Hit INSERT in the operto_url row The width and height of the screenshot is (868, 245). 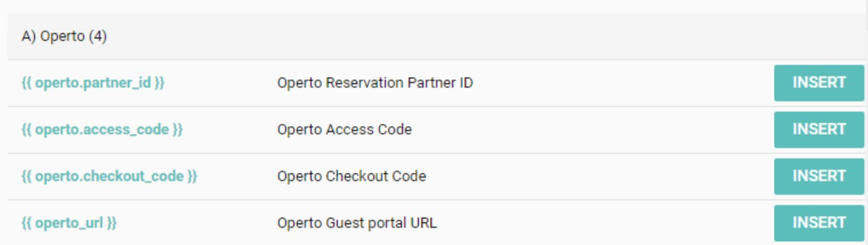pyautogui.click(x=819, y=223)
